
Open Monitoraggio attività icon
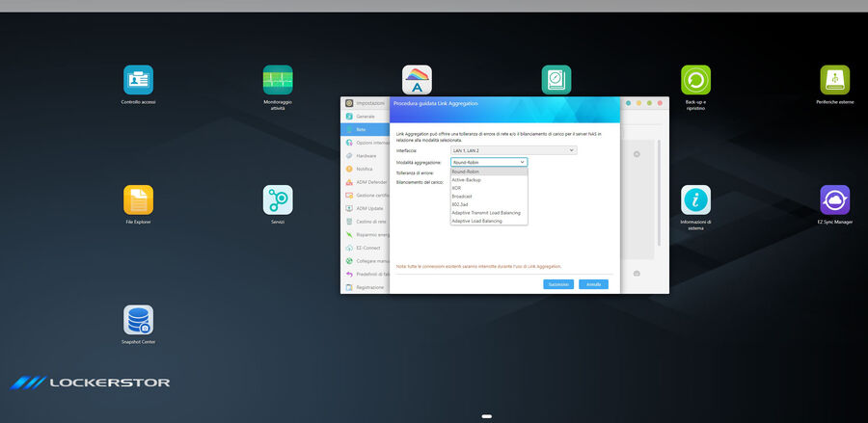click(x=278, y=80)
